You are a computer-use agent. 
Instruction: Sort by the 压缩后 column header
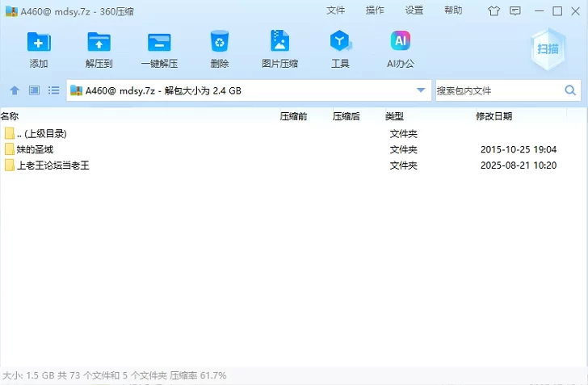click(346, 116)
